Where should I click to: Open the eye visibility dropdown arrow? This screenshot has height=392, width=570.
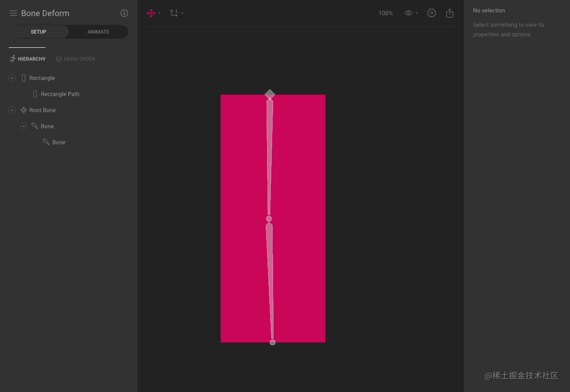(x=417, y=13)
